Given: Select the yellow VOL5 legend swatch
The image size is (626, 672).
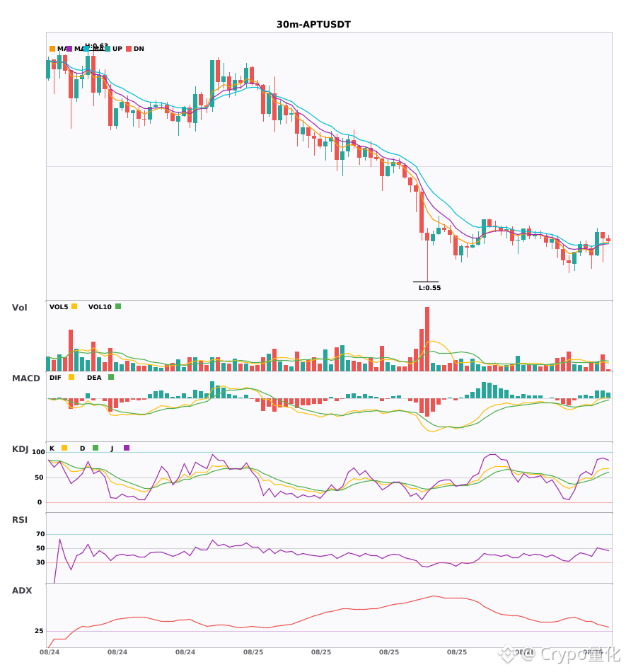Looking at the screenshot, I should pyautogui.click(x=74, y=306).
